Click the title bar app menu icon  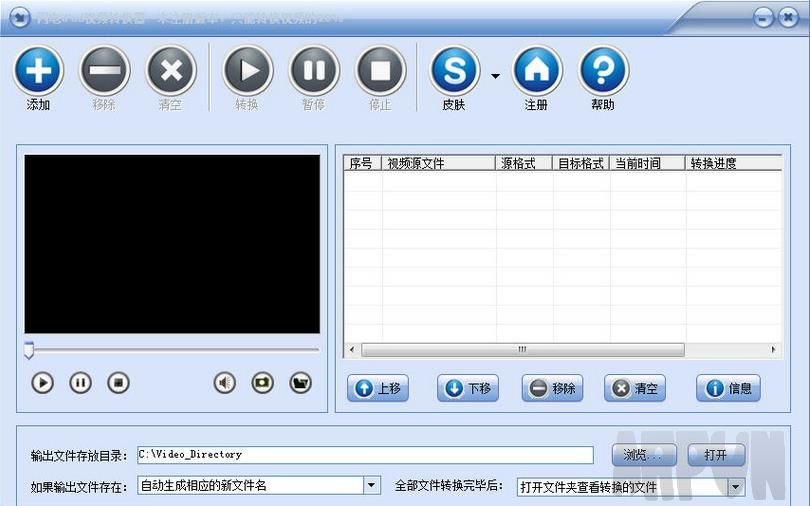coord(20,18)
